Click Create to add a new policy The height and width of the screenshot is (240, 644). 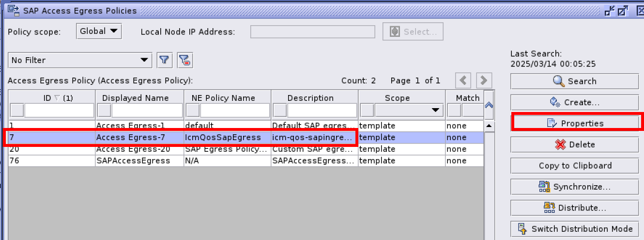tap(574, 102)
